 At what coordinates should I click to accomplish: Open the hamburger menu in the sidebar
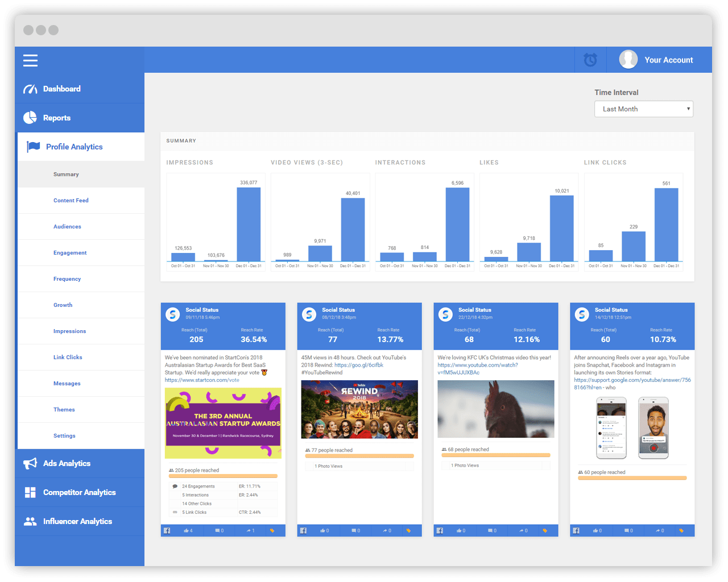pos(30,60)
